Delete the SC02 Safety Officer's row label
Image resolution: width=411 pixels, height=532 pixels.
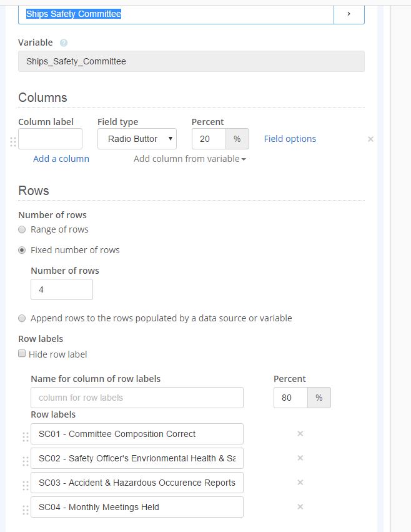coord(300,458)
